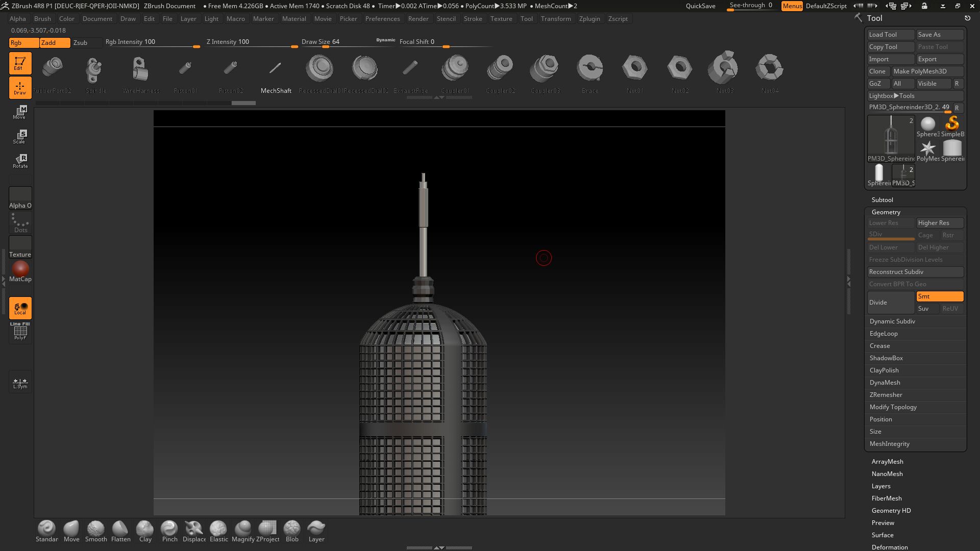Collapse the Geometry section
The image size is (980, 551).
click(886, 212)
